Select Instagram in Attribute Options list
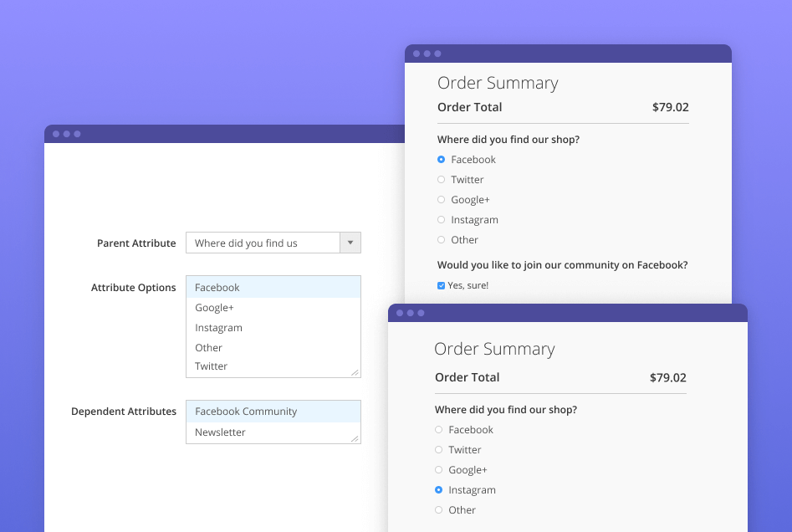This screenshot has width=792, height=532. pyautogui.click(x=273, y=328)
